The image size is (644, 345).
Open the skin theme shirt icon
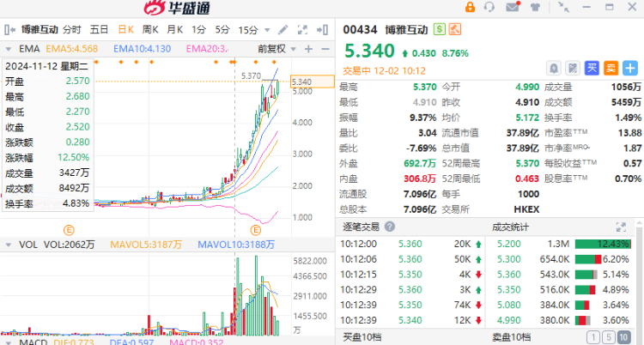(x=535, y=7)
